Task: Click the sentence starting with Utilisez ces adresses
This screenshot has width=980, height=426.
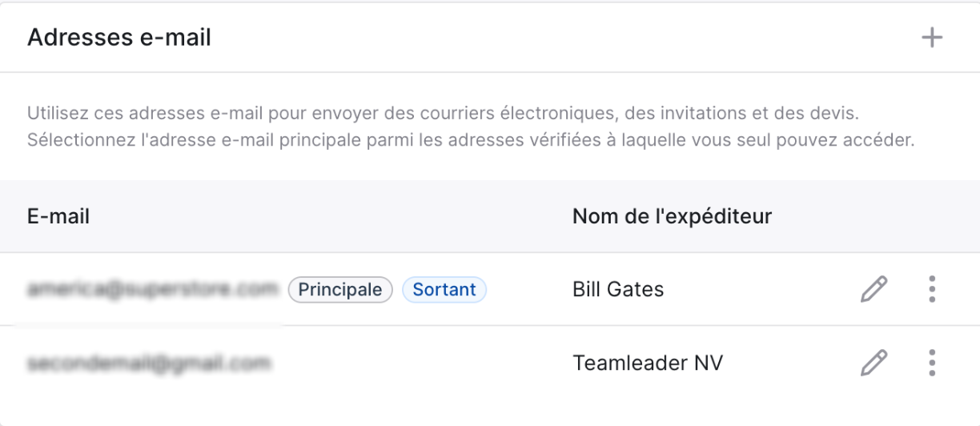Action: [x=455, y=112]
